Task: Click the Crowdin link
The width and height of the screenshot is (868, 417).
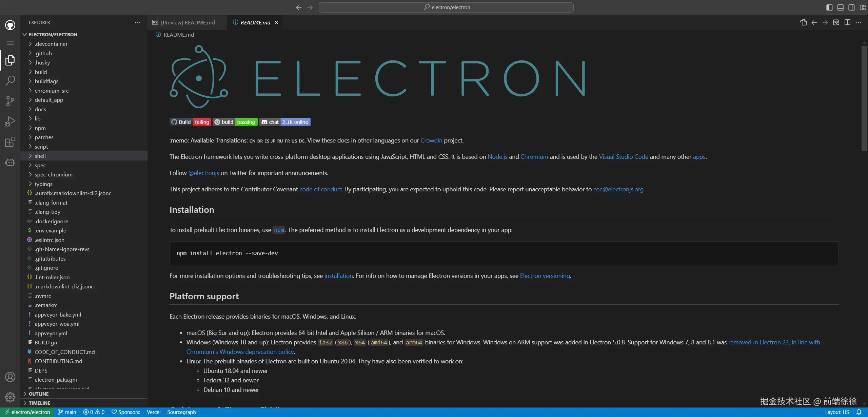Action: 431,140
